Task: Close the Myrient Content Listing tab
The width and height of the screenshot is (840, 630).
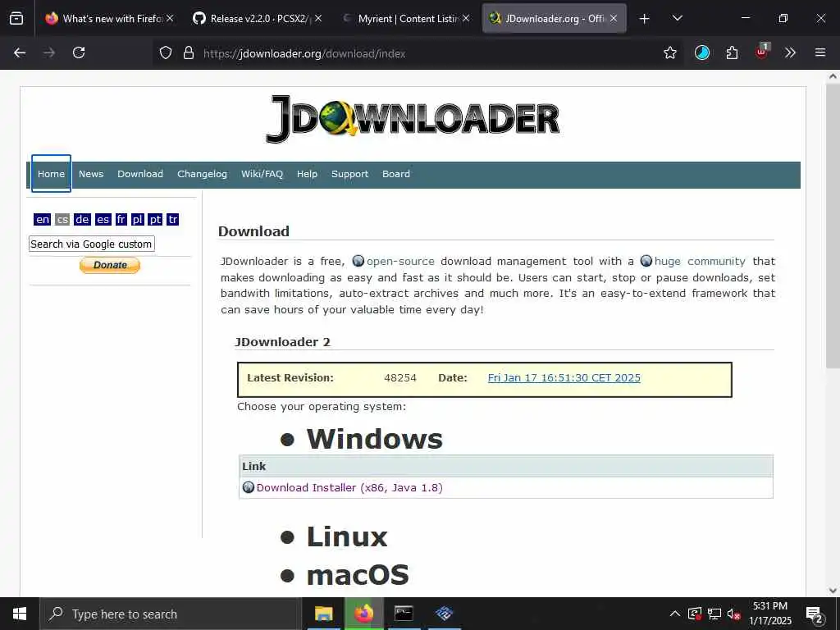Action: pos(466,18)
